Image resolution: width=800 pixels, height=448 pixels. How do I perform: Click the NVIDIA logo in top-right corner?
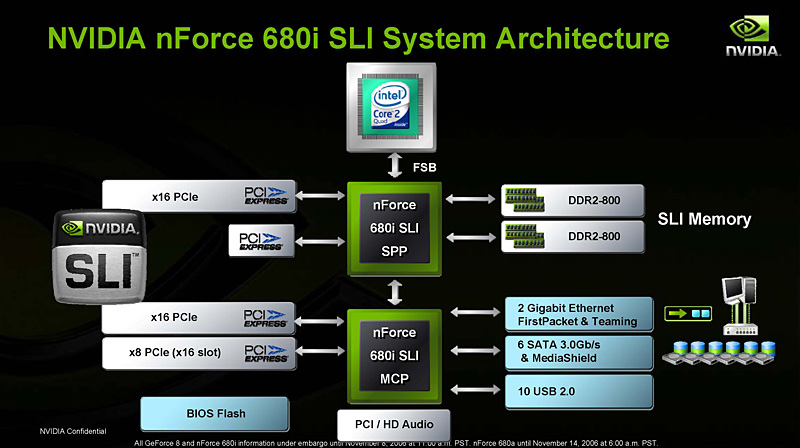coord(752,36)
